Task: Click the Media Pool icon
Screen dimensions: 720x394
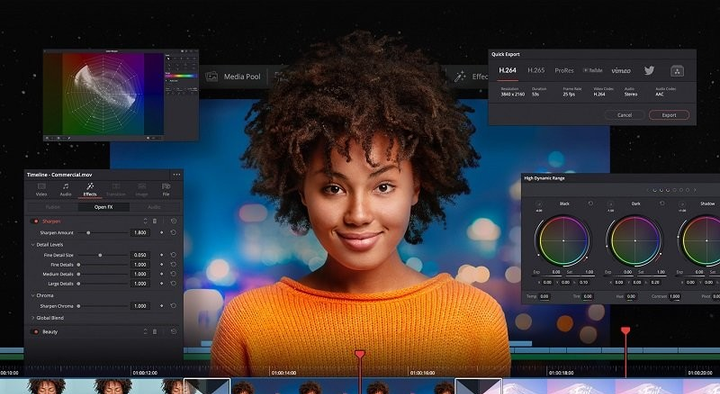Action: point(212,77)
